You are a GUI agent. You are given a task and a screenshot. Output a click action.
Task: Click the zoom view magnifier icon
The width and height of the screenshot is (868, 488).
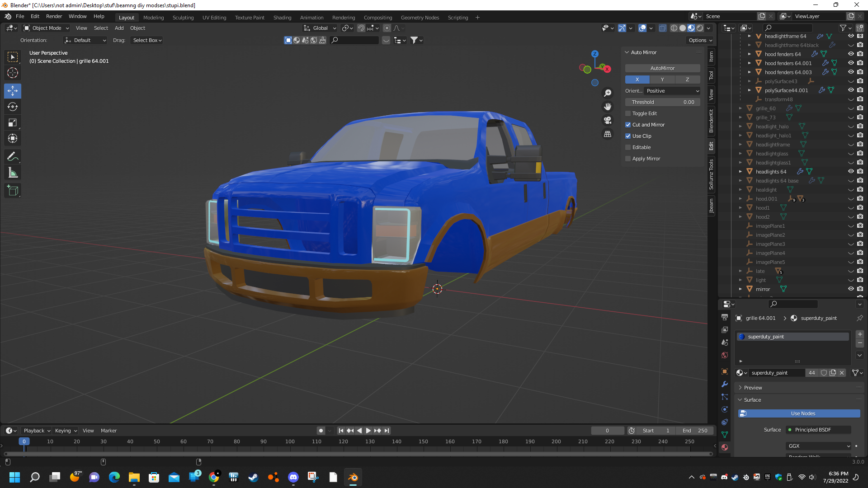click(x=608, y=93)
